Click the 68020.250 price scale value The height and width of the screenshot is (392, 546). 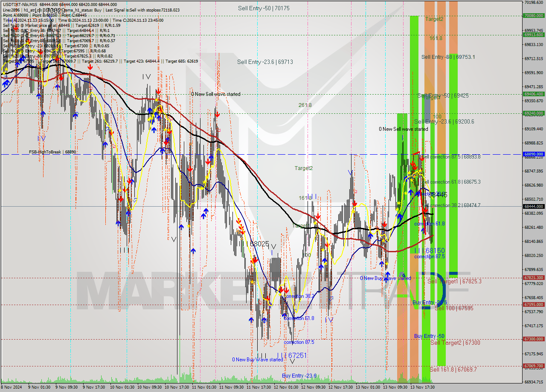point(534,255)
